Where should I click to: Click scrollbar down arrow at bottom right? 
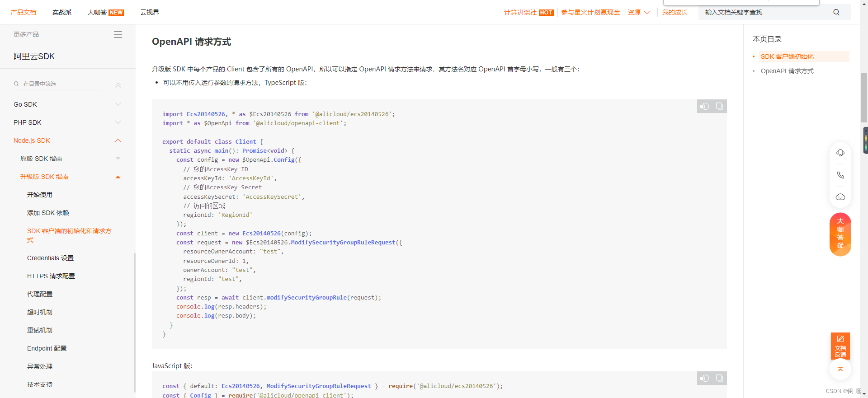click(864, 394)
